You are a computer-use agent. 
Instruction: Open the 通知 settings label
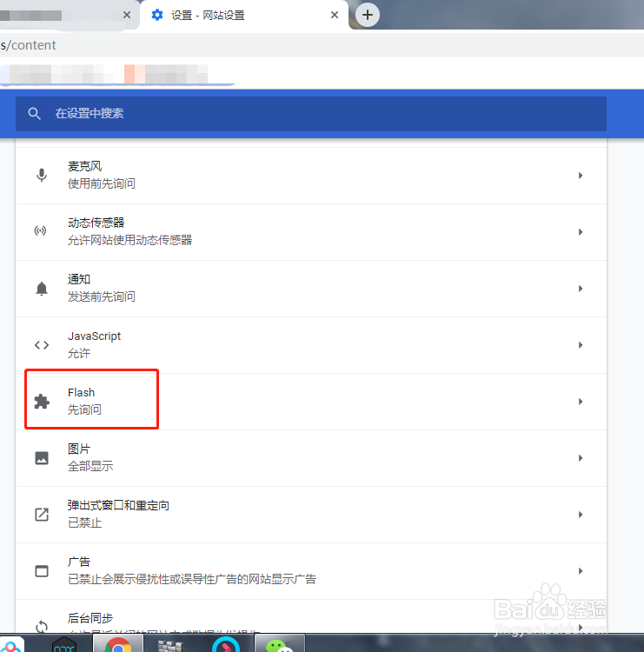[x=79, y=279]
